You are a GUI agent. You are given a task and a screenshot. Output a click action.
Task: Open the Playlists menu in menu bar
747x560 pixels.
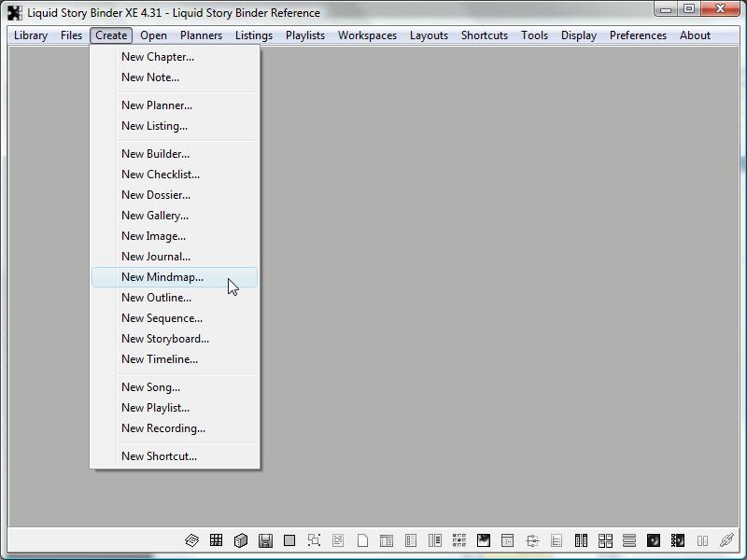click(x=305, y=35)
